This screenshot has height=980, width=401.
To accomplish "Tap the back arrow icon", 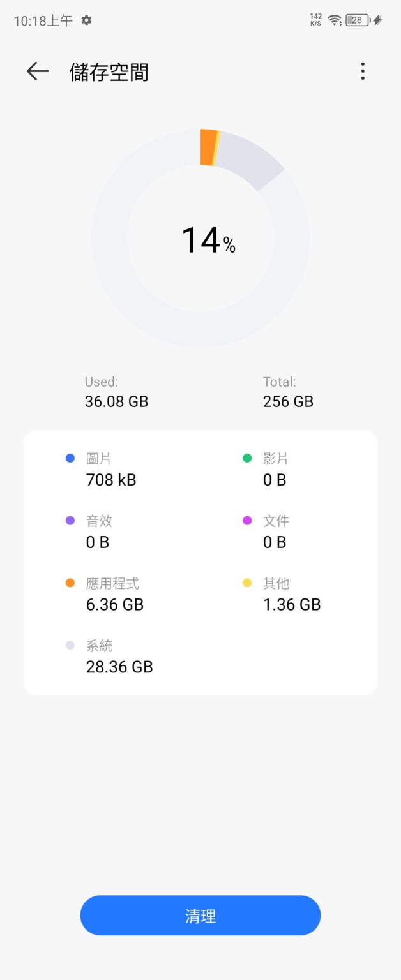I will (38, 71).
